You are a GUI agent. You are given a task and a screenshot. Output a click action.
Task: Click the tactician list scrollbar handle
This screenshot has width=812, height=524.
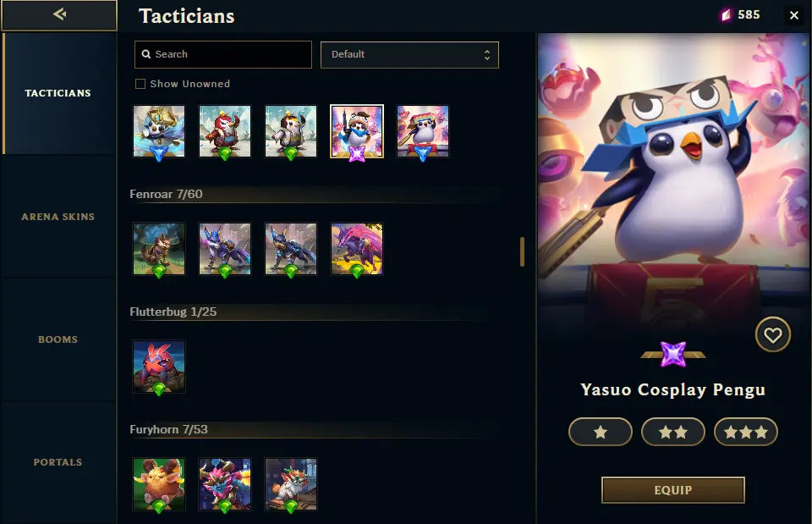click(x=522, y=252)
